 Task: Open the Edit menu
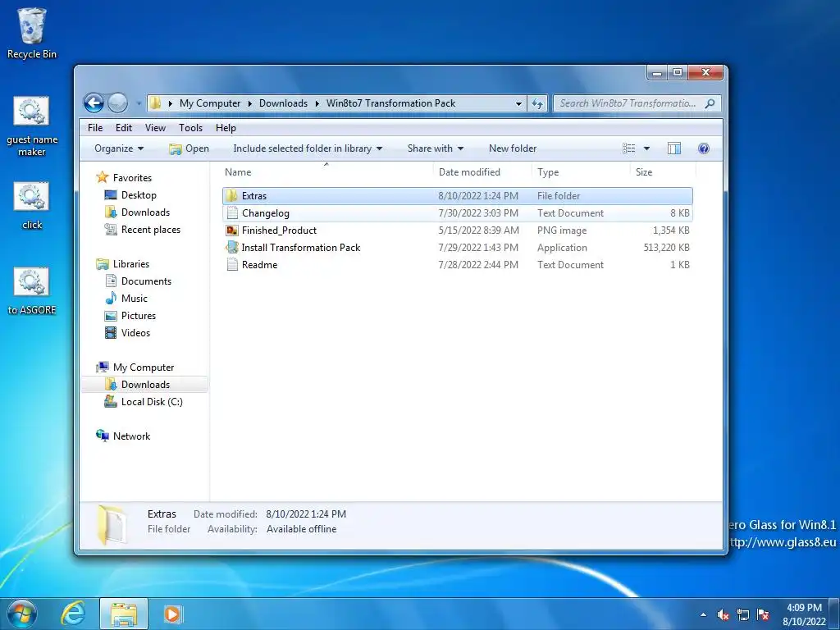123,127
